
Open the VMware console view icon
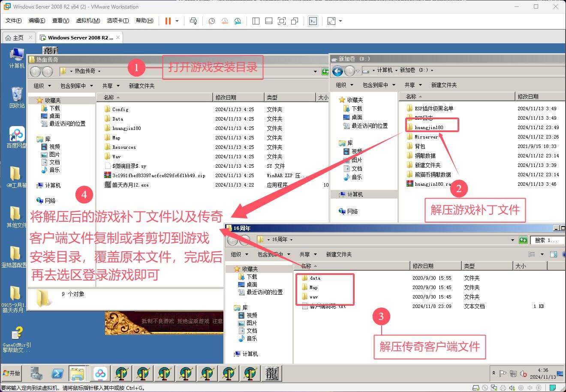click(313, 21)
